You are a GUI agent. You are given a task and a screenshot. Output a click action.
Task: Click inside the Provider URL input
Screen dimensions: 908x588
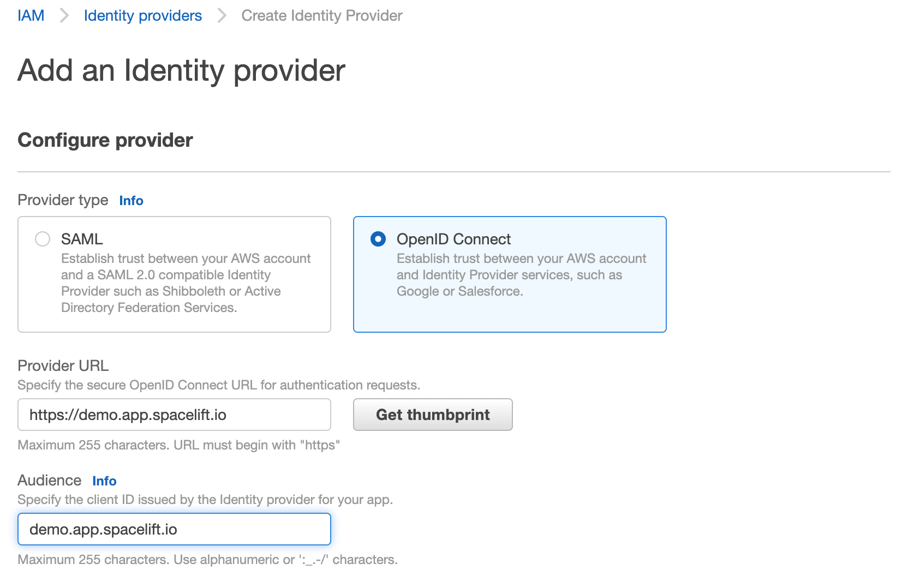pyautogui.click(x=174, y=415)
